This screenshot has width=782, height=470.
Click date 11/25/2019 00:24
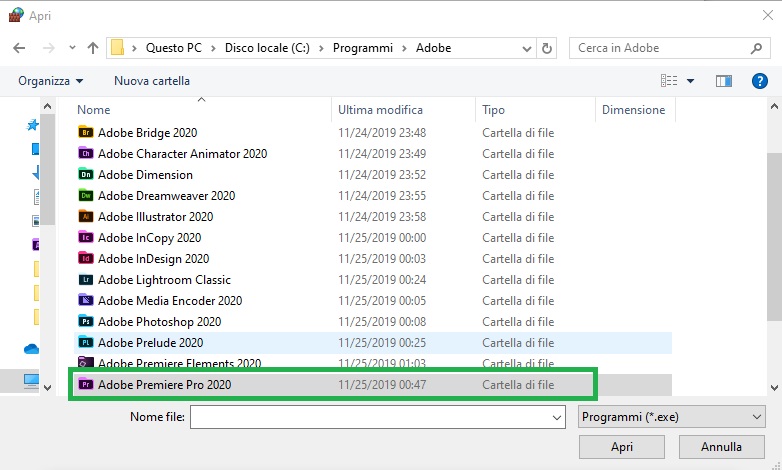[382, 279]
